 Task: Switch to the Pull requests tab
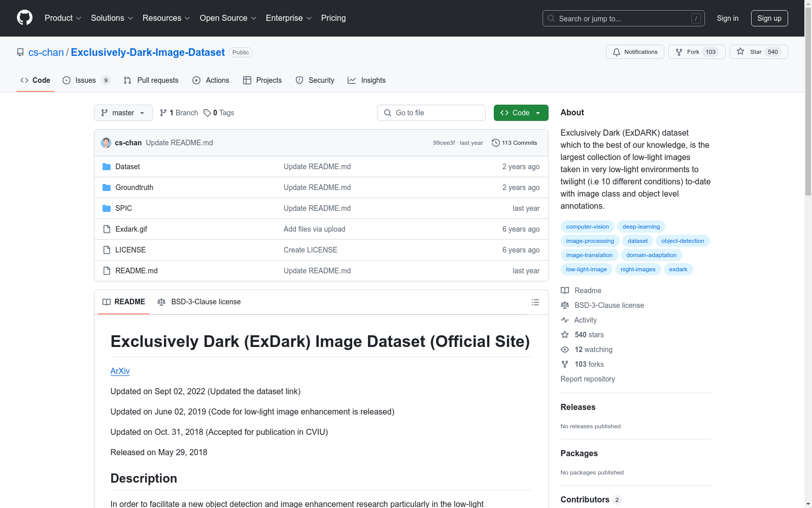pos(151,80)
